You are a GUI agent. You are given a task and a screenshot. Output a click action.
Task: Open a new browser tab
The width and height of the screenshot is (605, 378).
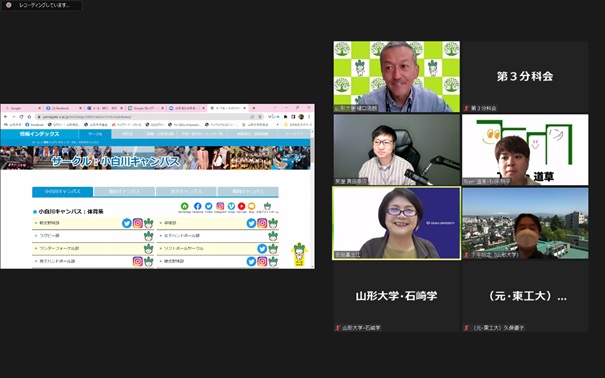(253, 108)
